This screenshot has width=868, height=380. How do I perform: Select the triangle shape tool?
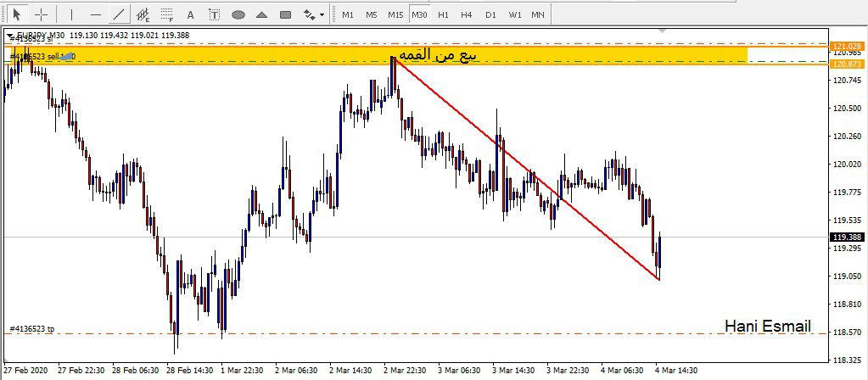[262, 14]
